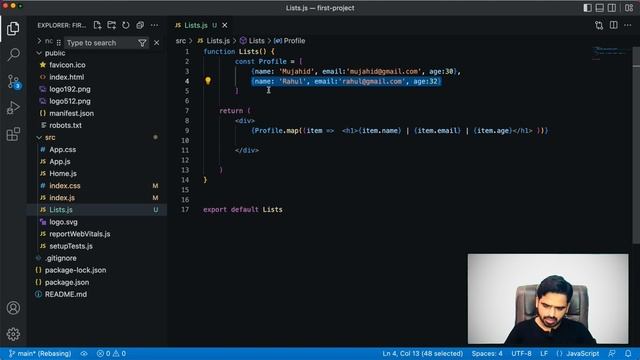
Task: Toggle the filter icon in tree search
Action: point(142,43)
